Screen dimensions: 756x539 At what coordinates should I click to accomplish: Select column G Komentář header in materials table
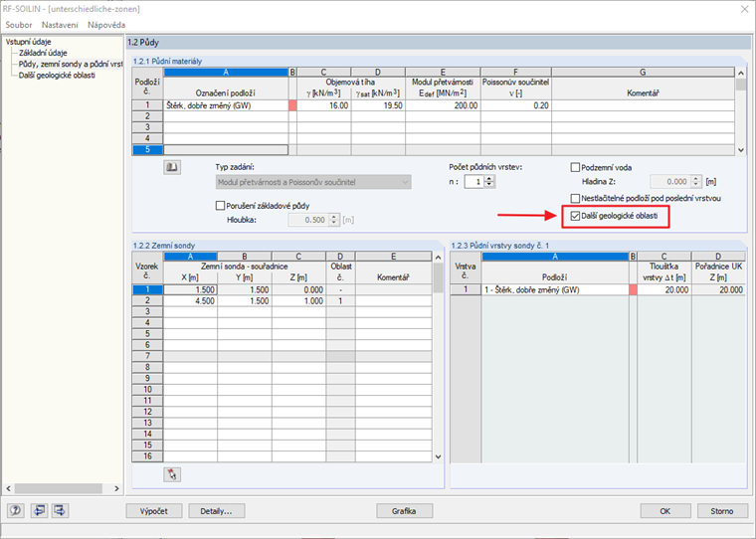[643, 73]
